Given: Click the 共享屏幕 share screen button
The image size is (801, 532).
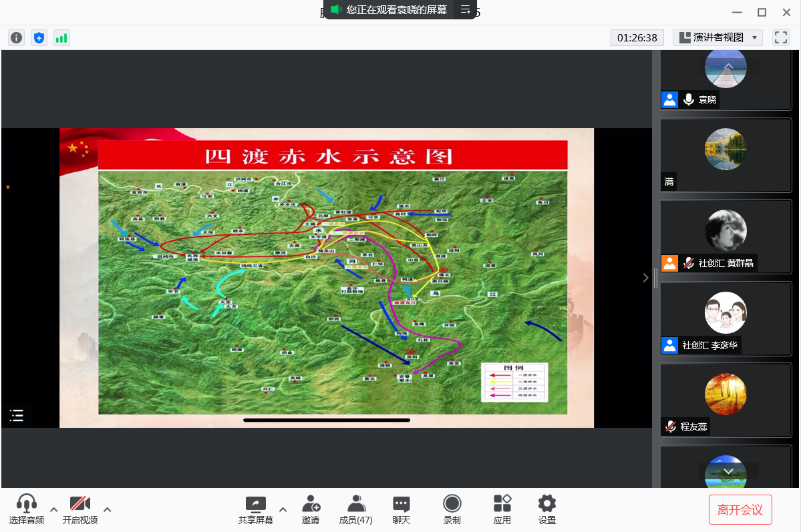Looking at the screenshot, I should click(x=256, y=509).
